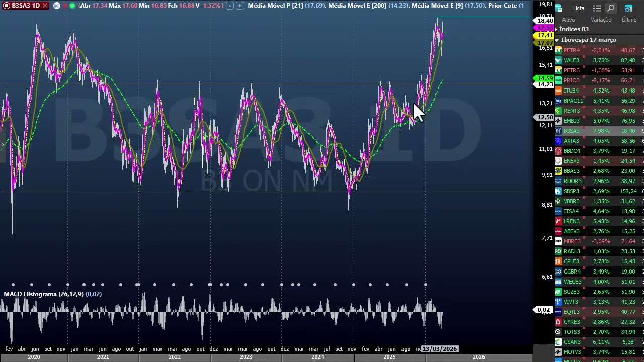This screenshot has width=644, height=362.
Task: Click the VBBR3 ticker name
Action: pyautogui.click(x=572, y=201)
